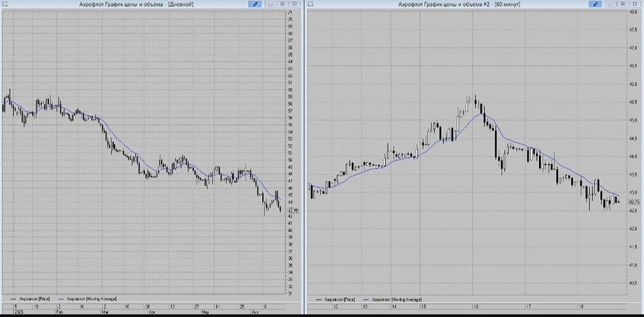
Task: Click the Аэрофлот [Price] legend in the daily chart
Action: pos(30,299)
